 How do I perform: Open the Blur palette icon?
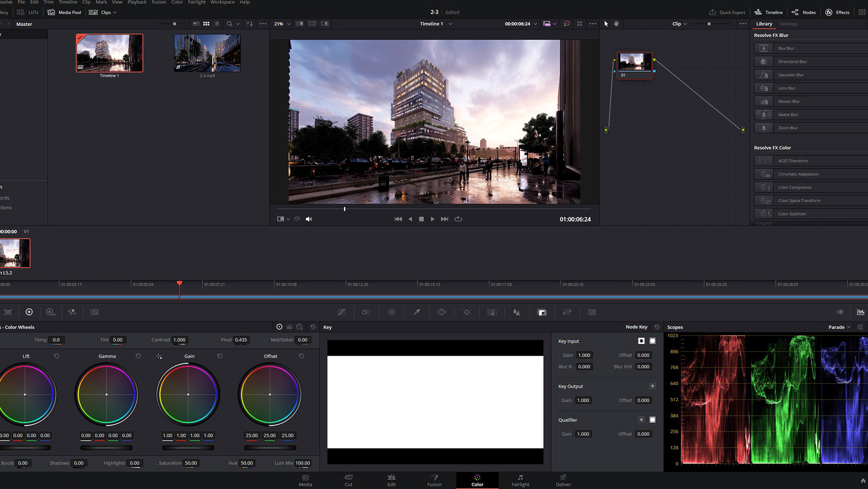(517, 312)
